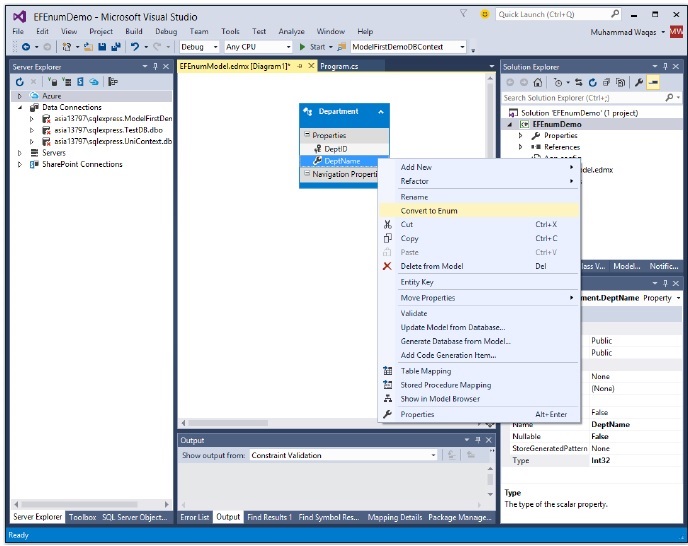Screen dimensions: 688x546
Task: Pin the Server Explorer panel
Action: pos(155,66)
